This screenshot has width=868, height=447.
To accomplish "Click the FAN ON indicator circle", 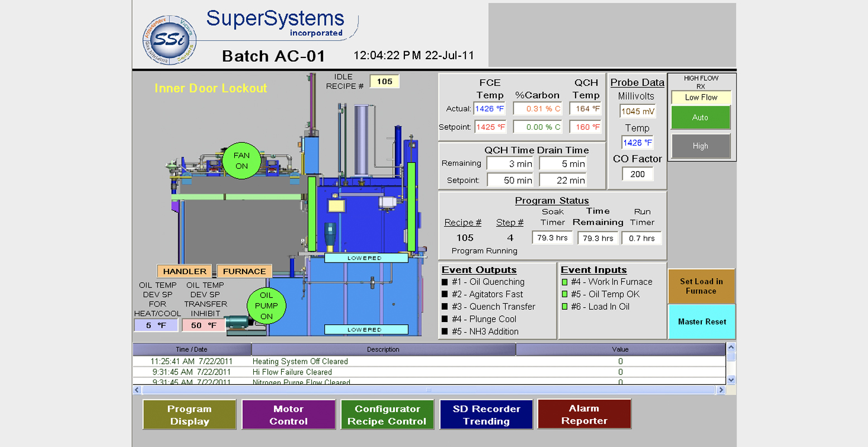I will [x=242, y=161].
